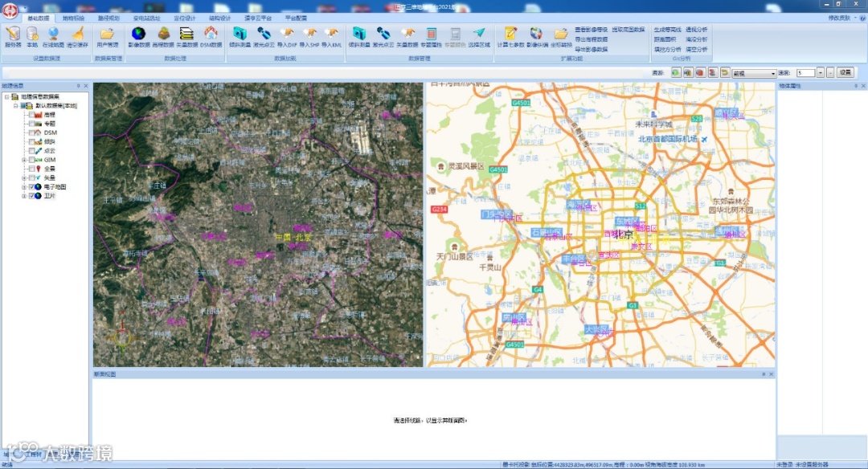Open the 影像纠偏 image correction tool
The image size is (868, 469).
click(536, 37)
